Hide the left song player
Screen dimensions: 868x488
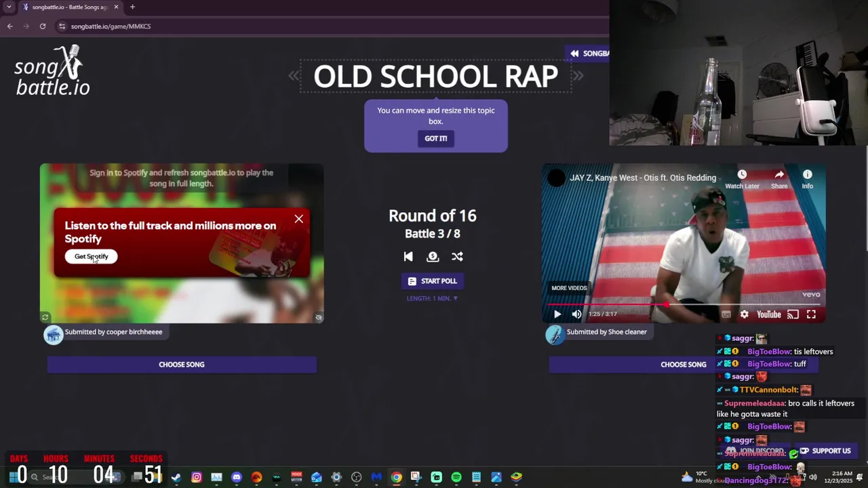click(318, 317)
